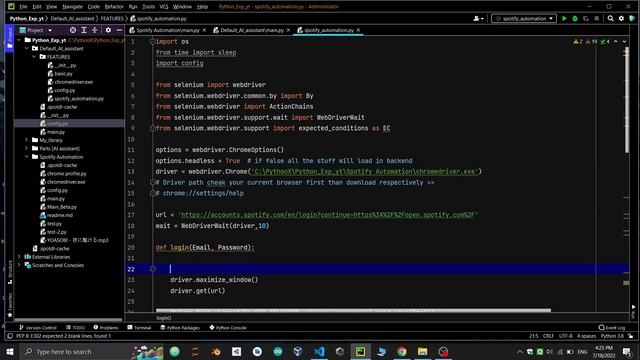
Task: Run spotify_automation with the green play icon
Action: point(564,18)
